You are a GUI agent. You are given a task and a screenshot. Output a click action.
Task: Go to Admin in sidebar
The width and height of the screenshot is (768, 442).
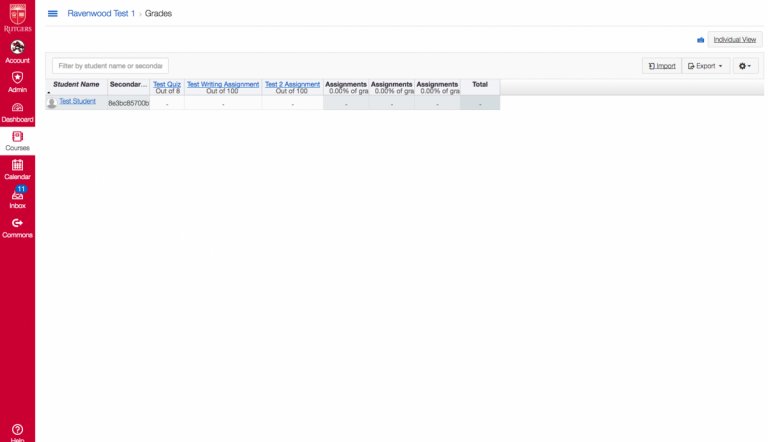click(18, 82)
